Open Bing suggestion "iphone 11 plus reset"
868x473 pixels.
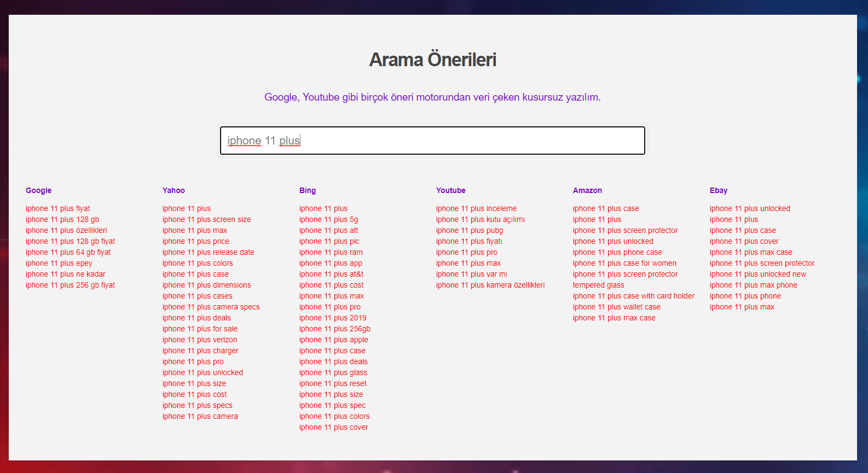click(333, 383)
